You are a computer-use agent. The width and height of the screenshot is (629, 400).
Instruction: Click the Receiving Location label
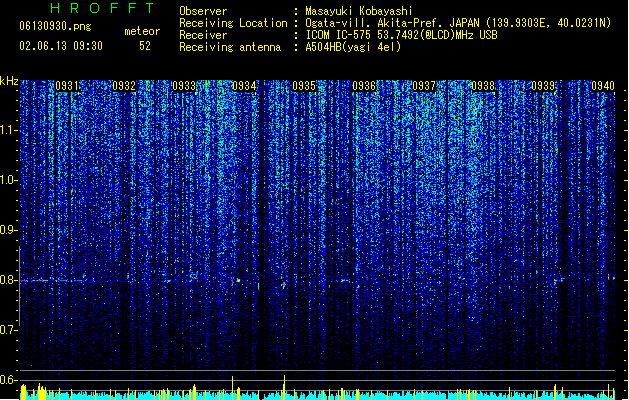[233, 23]
